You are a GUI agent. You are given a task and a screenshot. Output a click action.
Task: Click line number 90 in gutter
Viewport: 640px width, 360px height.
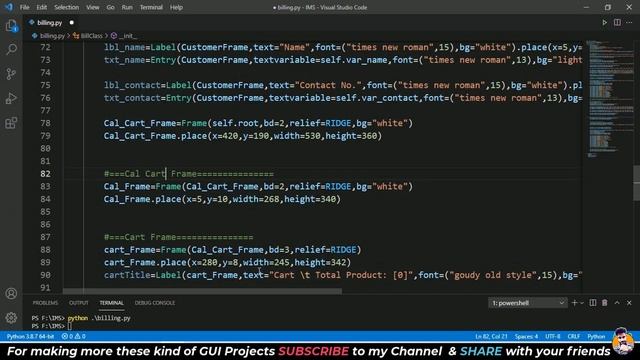pos(46,275)
